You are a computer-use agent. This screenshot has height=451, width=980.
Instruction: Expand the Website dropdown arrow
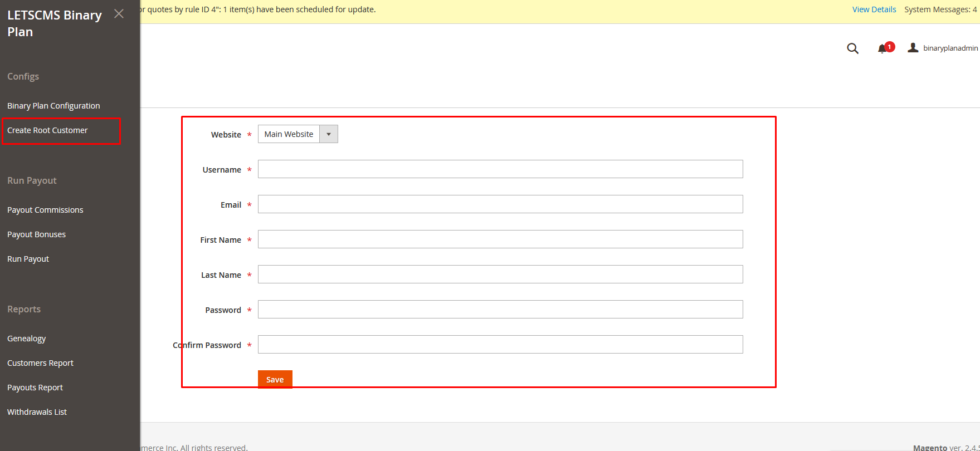(x=329, y=134)
